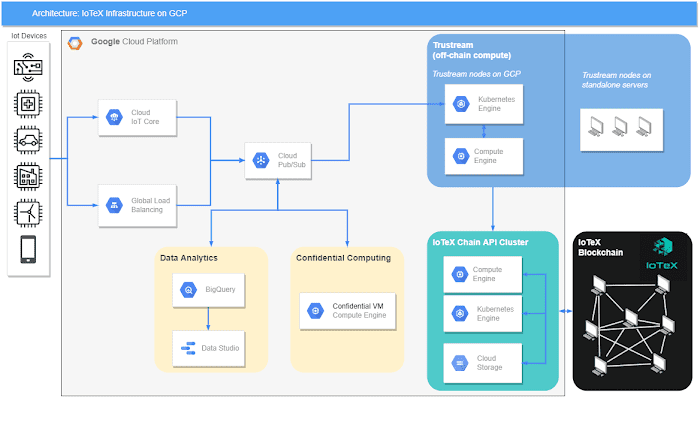Click the IoTeX blockchain node network graphic

tap(632, 325)
